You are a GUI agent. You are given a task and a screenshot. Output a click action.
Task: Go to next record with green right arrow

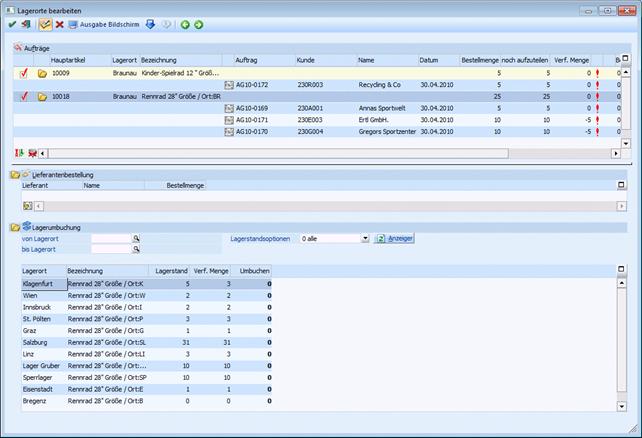coord(198,23)
